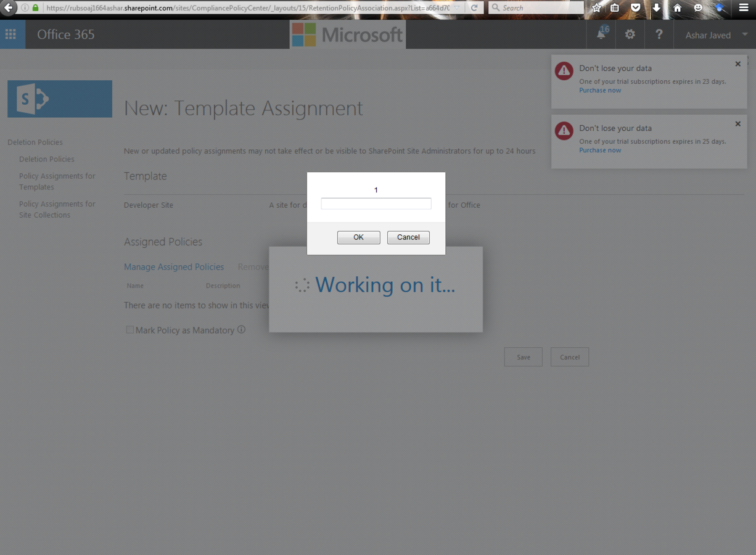Click the Description column header
The height and width of the screenshot is (555, 756).
coord(223,286)
